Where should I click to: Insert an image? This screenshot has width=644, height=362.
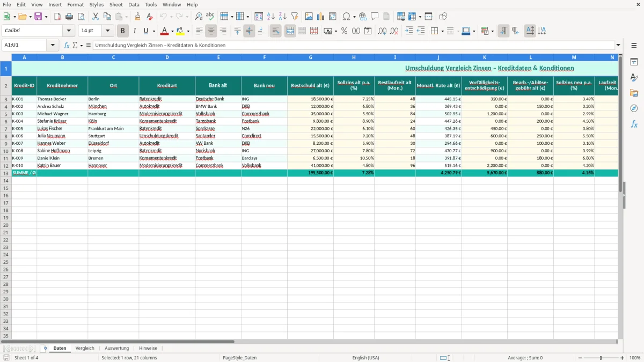click(309, 17)
